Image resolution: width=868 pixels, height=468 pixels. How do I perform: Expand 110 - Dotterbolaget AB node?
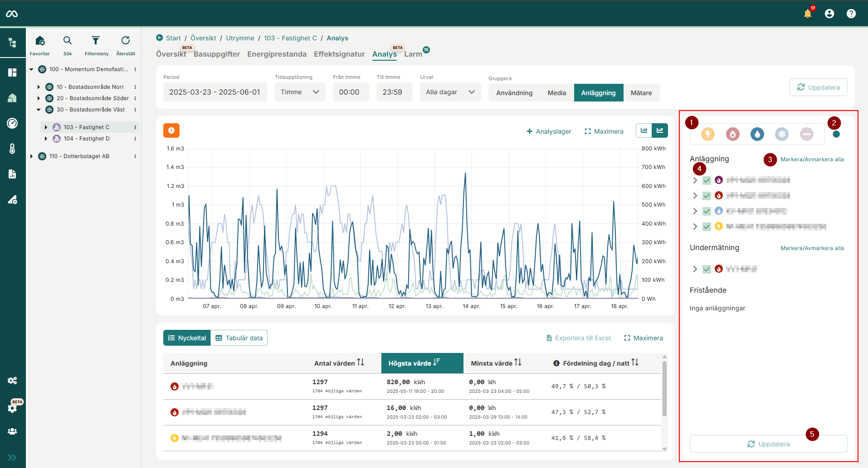tap(31, 156)
